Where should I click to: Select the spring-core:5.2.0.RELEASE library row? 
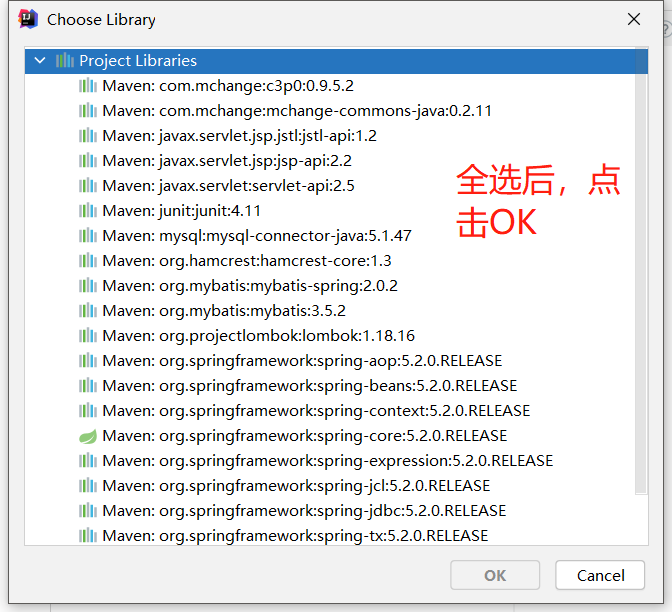tap(305, 436)
